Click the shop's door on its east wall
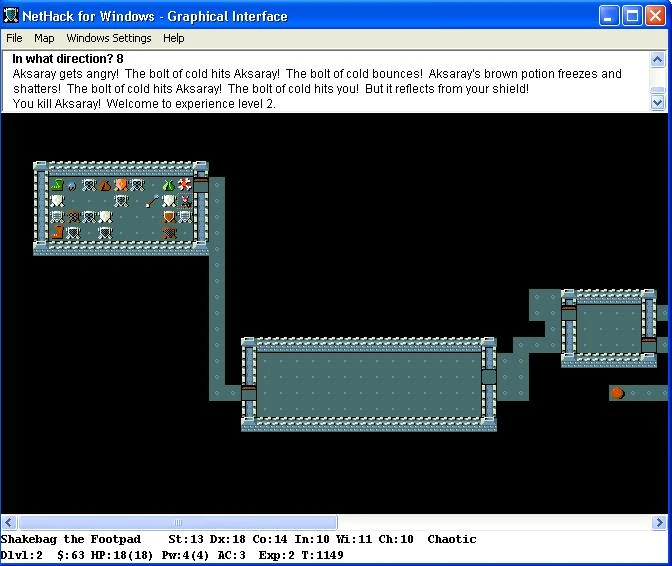This screenshot has width=672, height=566. (x=201, y=185)
